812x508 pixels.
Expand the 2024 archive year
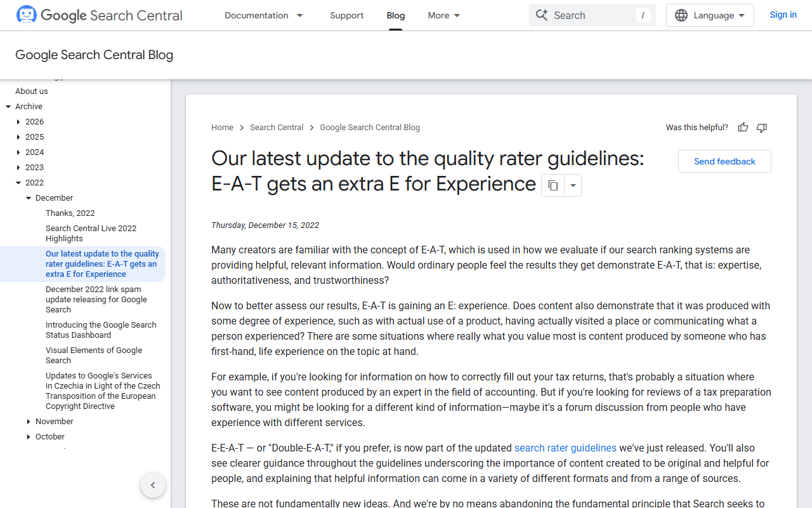coord(18,152)
